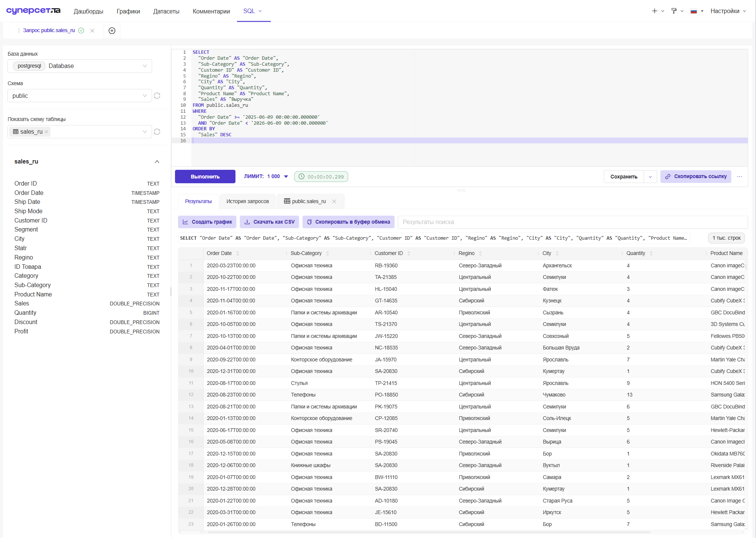756x538 pixels.
Task: Open the ЛИМИТ 1 000 dropdown
Action: [266, 177]
